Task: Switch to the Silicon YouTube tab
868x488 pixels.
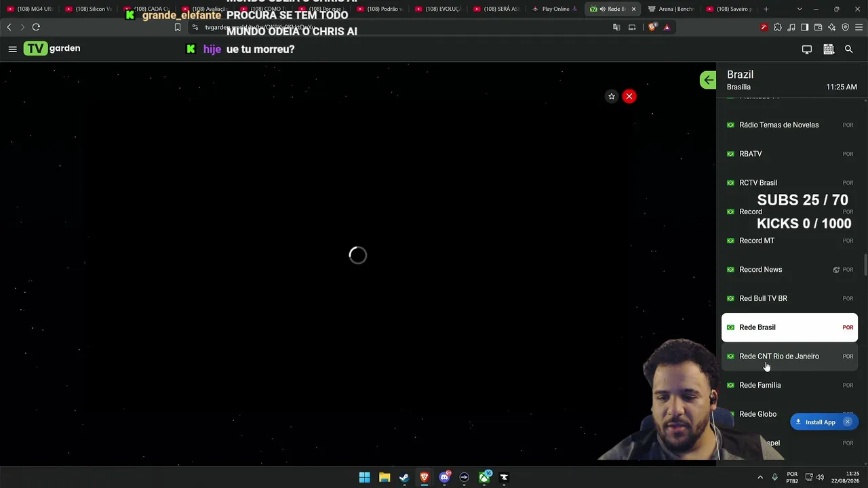Action: tap(89, 9)
